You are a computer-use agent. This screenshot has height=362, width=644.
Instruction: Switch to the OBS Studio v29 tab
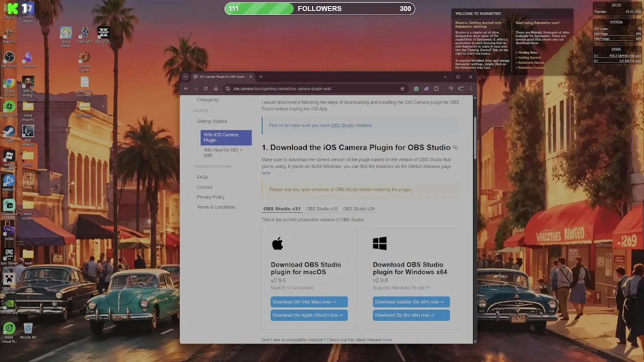pos(359,209)
